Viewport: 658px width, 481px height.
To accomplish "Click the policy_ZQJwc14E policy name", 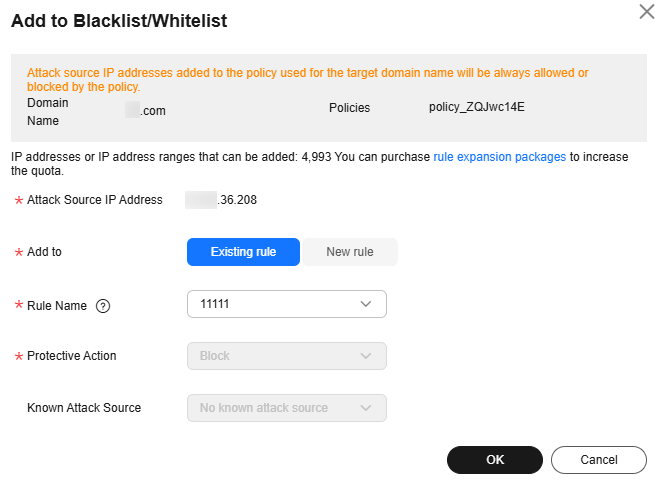I will 477,107.
